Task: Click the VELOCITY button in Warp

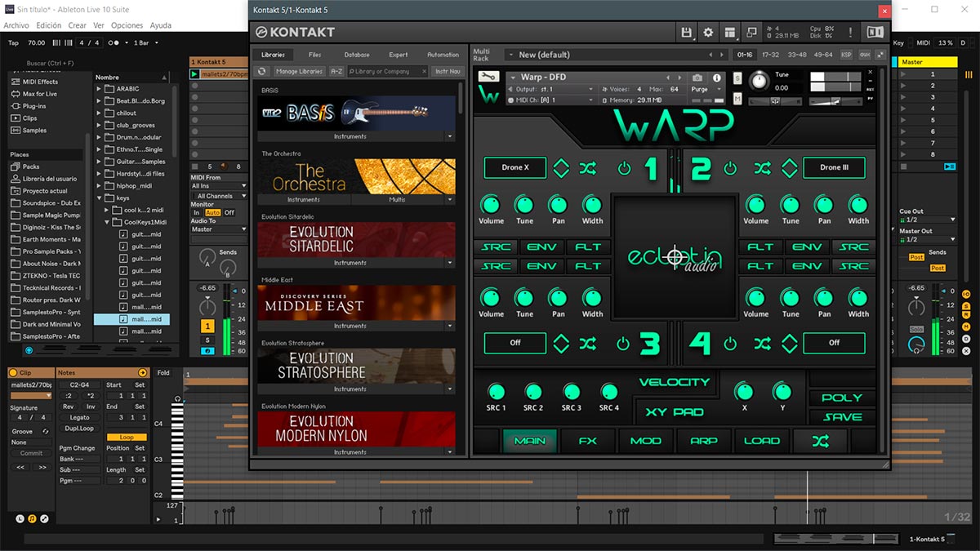Action: tap(675, 382)
